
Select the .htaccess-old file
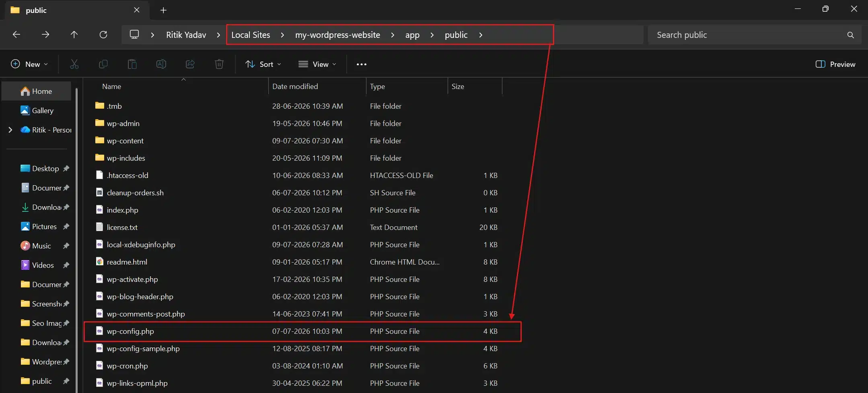tap(121, 175)
